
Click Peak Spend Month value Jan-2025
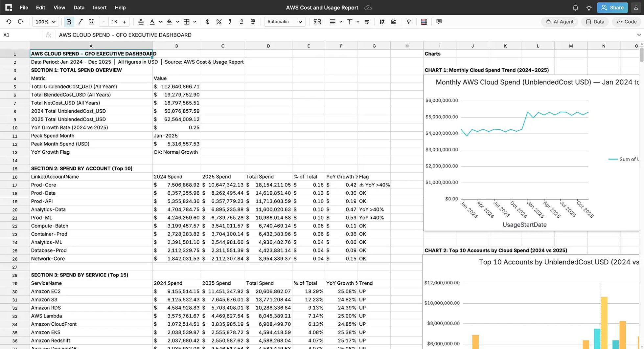click(177, 136)
